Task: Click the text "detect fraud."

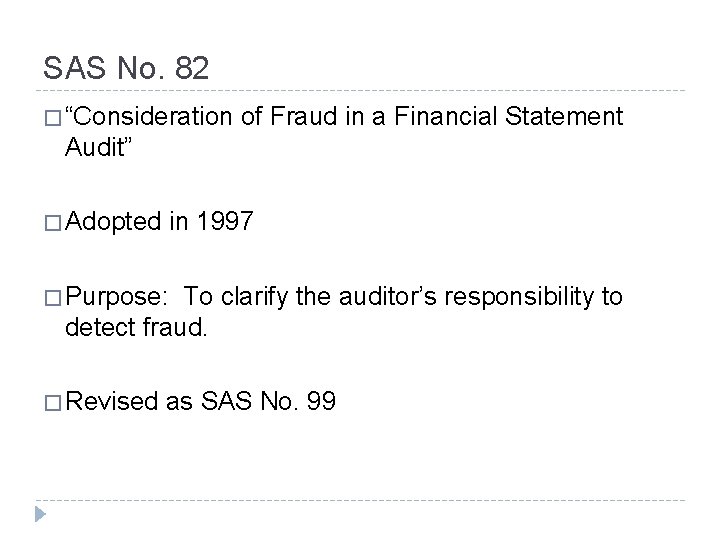Action: (136, 327)
